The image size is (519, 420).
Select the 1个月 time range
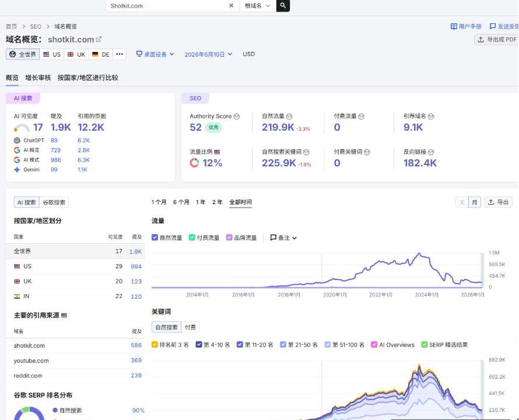pyautogui.click(x=159, y=202)
